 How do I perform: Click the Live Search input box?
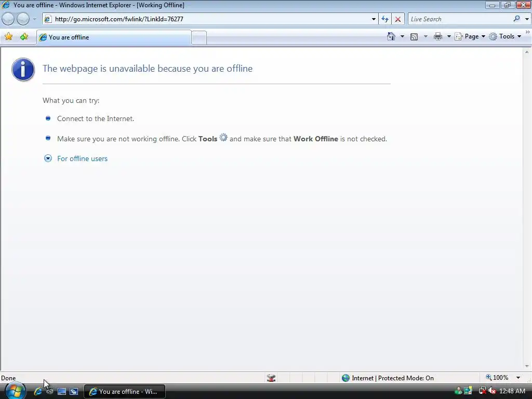(460, 19)
